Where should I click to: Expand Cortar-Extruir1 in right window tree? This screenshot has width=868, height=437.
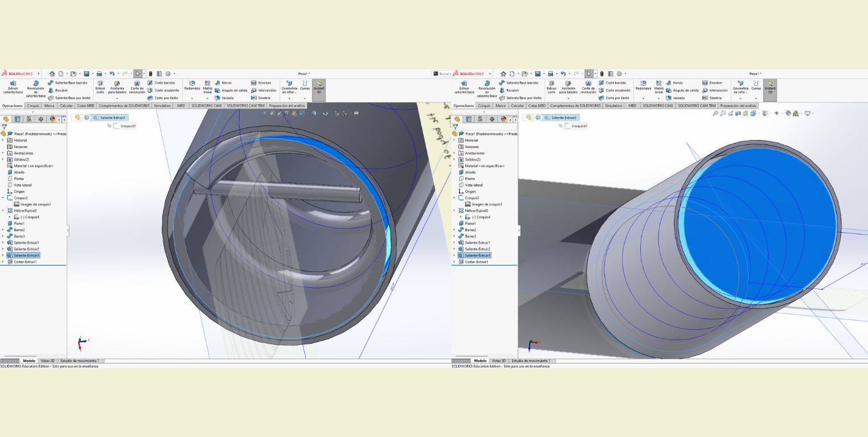(x=454, y=262)
